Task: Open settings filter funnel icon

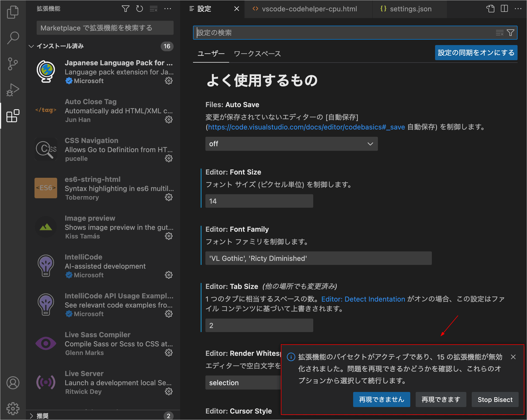Action: [x=511, y=33]
